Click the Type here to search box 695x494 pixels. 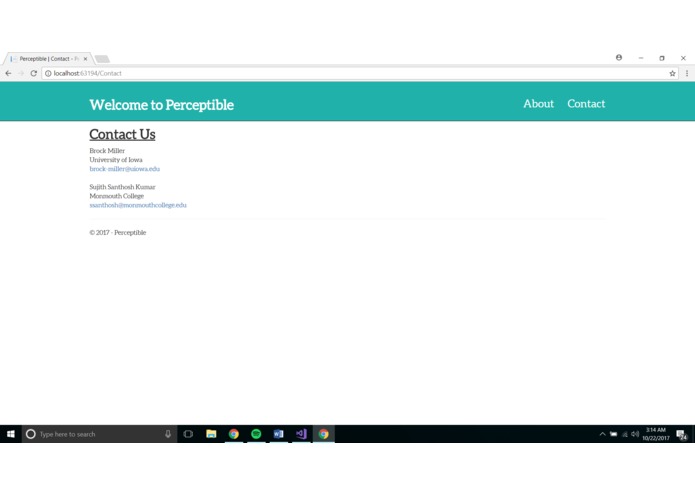coord(99,434)
